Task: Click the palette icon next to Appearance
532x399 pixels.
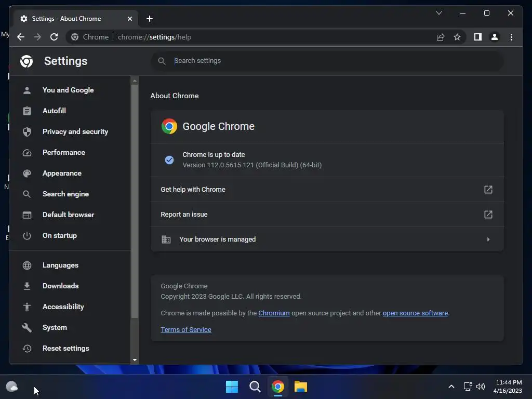Action: click(27, 174)
